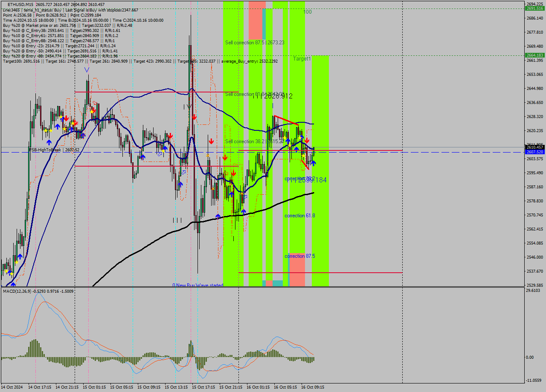Click the ETHUSD,M15 chart title

tap(56, 4)
